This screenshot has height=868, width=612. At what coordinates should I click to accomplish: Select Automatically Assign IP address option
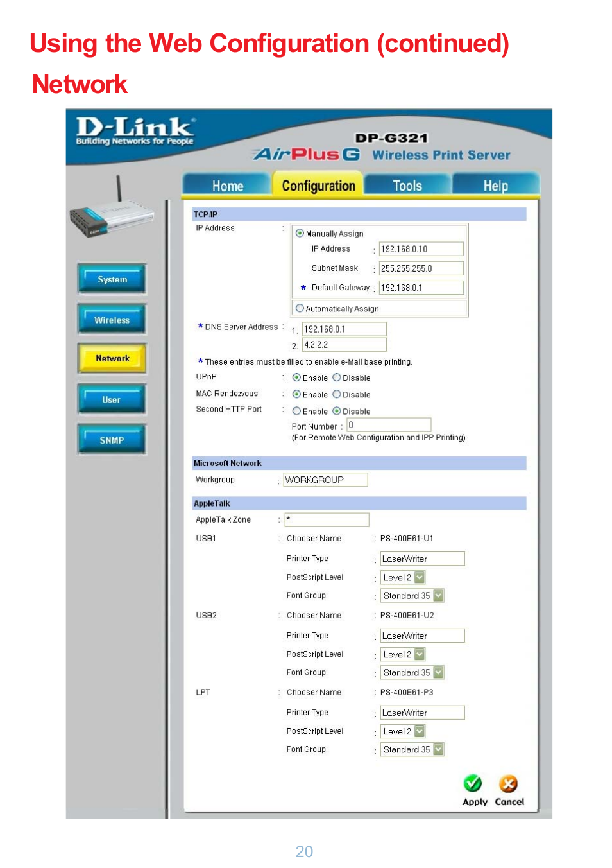(x=300, y=308)
